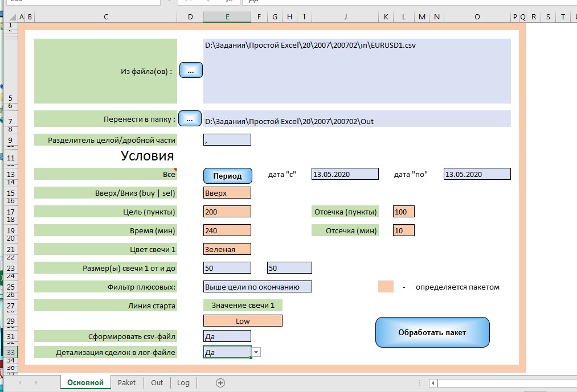Click the Фильтр плюсовых label

pyautogui.click(x=105, y=287)
